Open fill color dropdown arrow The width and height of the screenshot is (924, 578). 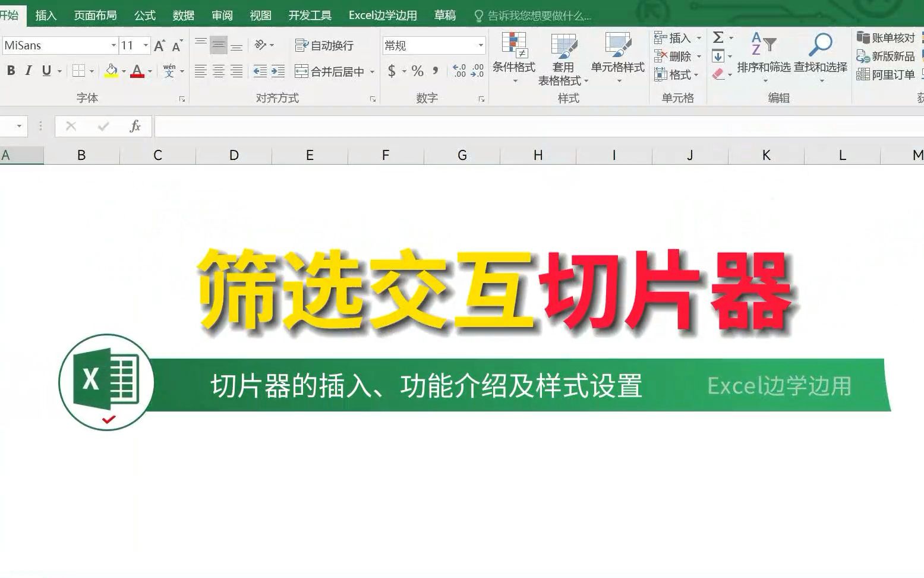pos(124,71)
